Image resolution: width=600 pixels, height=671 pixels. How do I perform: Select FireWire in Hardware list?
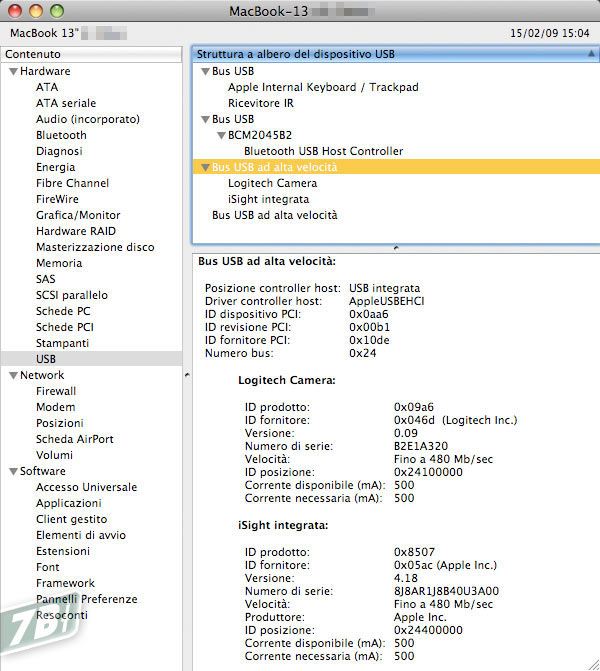[x=57, y=199]
